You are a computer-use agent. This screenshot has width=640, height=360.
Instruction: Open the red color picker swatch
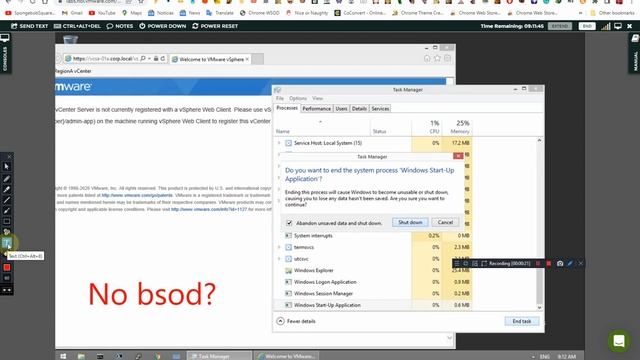tap(7, 267)
